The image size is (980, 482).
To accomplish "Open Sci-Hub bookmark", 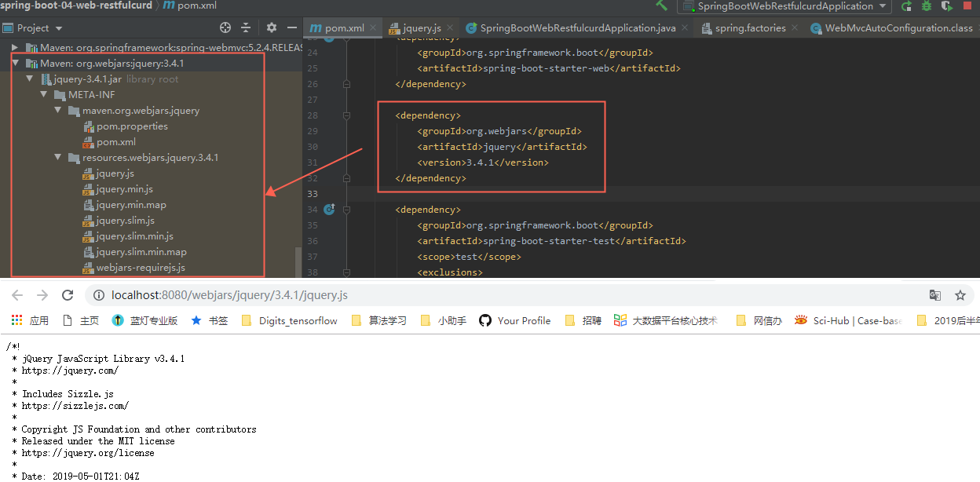I will [848, 320].
